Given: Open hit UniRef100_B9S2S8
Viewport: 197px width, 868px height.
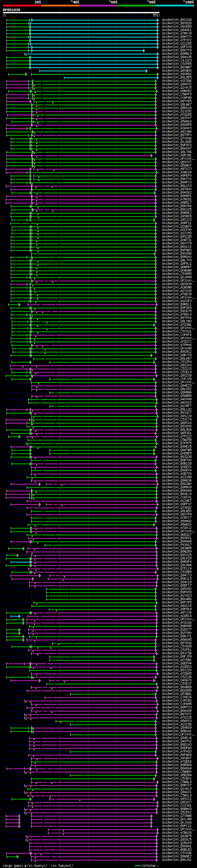Looking at the screenshot, I should 177,20.
